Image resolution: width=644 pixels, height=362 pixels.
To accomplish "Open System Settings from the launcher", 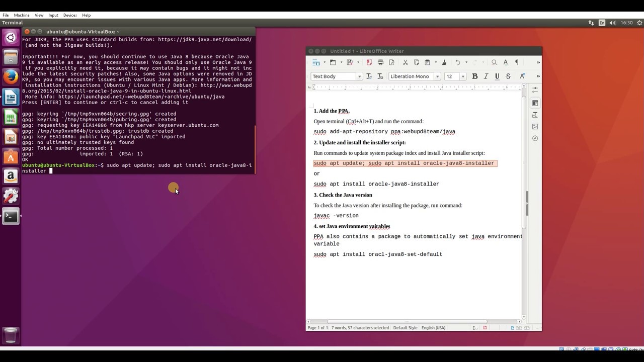I will (x=11, y=196).
